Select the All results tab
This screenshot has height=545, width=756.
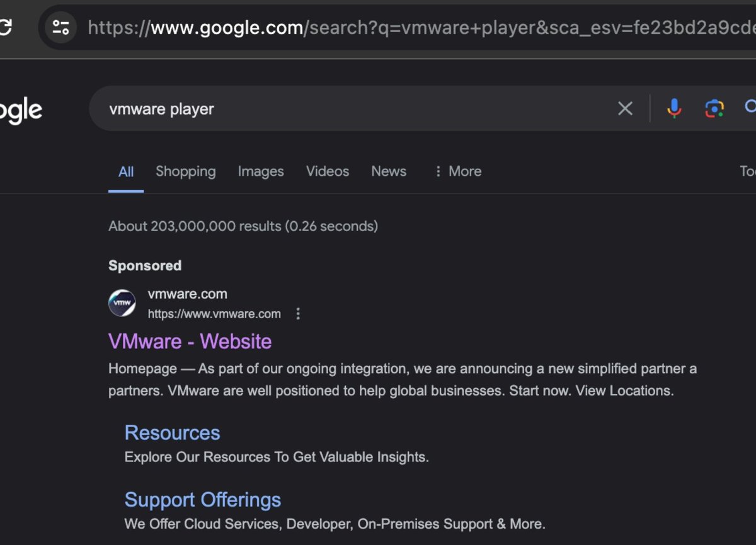[x=126, y=171]
